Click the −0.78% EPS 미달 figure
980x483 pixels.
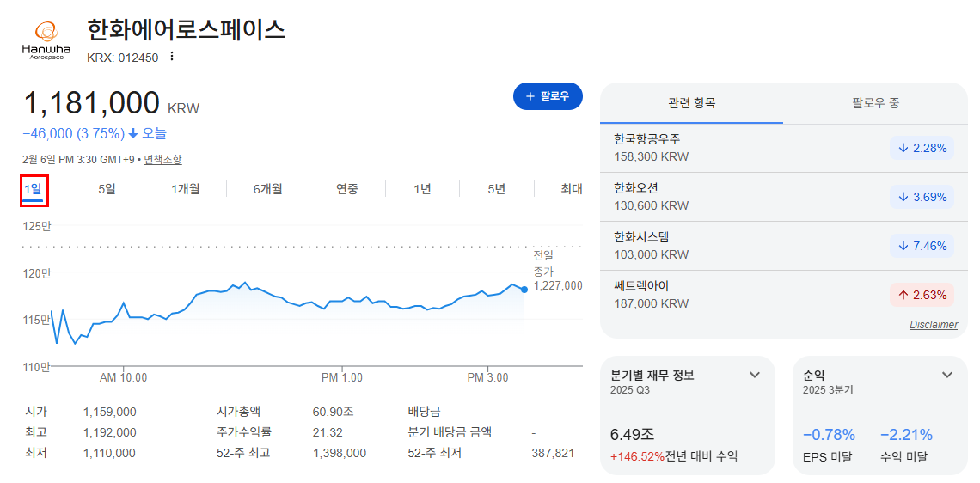(829, 435)
